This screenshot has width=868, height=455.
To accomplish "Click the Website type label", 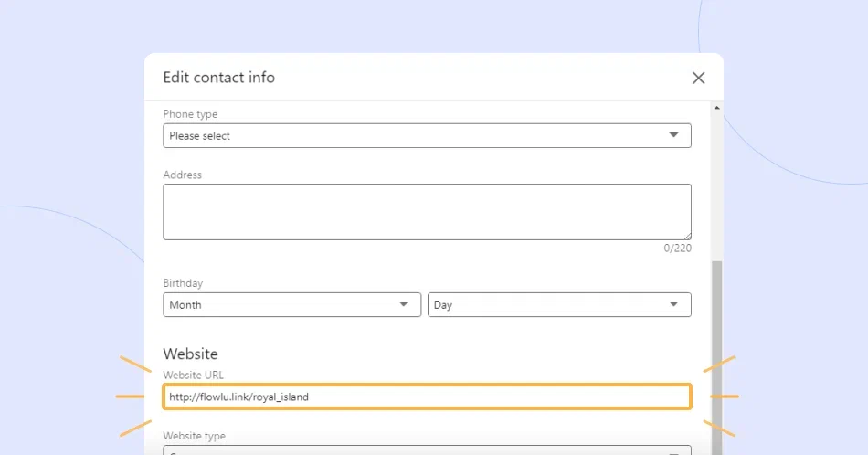I will (x=194, y=436).
